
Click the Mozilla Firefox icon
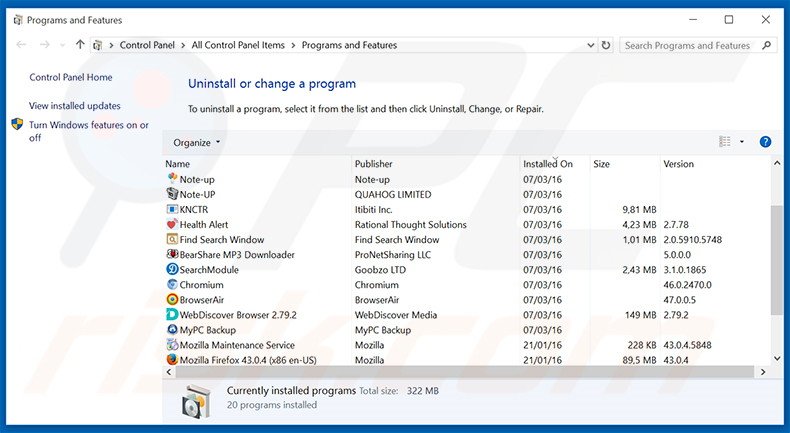pos(172,359)
